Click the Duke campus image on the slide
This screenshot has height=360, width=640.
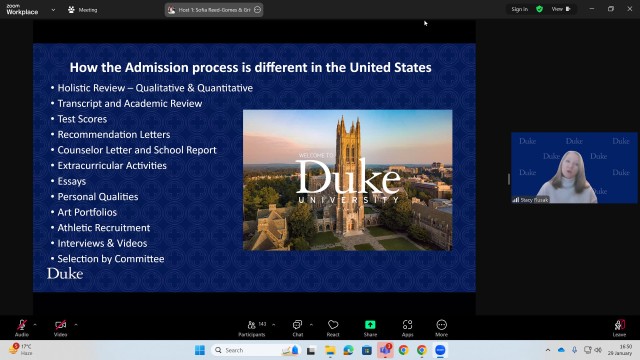[x=348, y=180]
